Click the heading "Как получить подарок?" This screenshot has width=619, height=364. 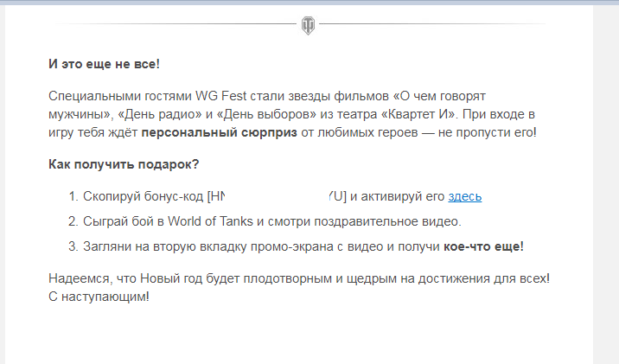pyautogui.click(x=124, y=164)
